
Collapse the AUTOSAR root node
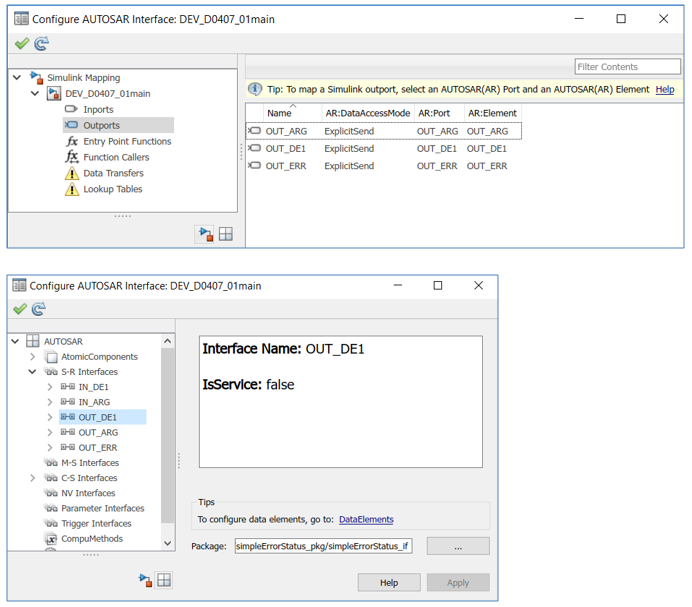[x=15, y=341]
